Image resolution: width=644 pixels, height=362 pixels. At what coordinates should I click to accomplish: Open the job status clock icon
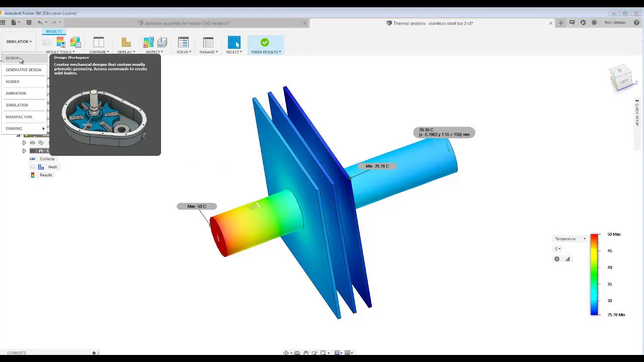tap(594, 23)
